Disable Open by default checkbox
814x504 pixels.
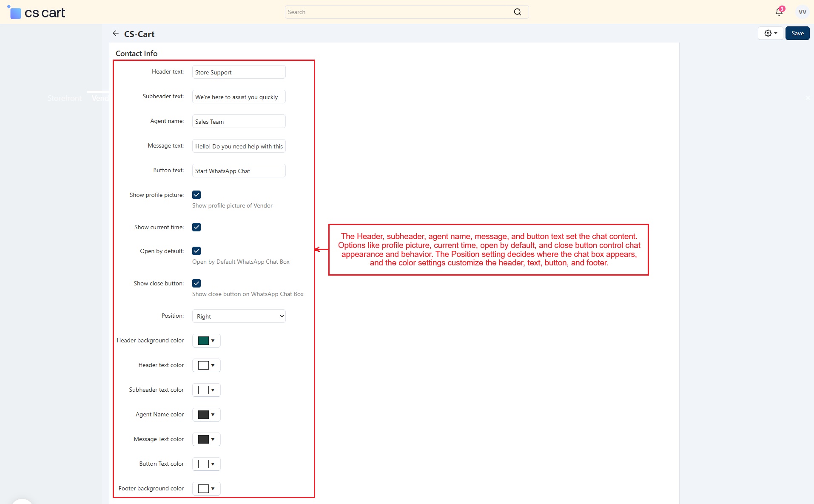[x=196, y=251]
